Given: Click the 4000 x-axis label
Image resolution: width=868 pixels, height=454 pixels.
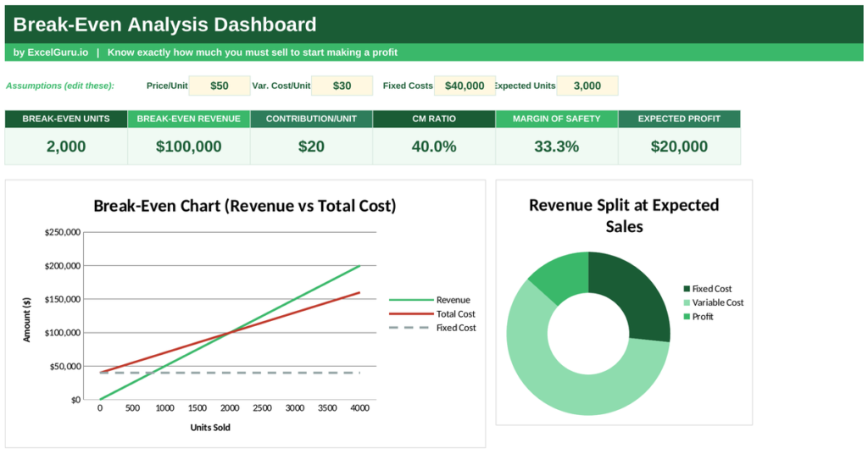Looking at the screenshot, I should (359, 408).
